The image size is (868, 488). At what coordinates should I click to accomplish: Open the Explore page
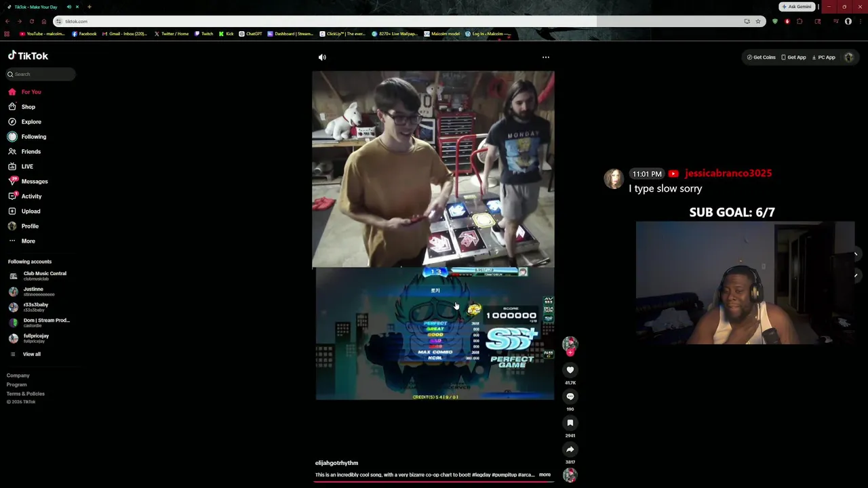point(24,121)
